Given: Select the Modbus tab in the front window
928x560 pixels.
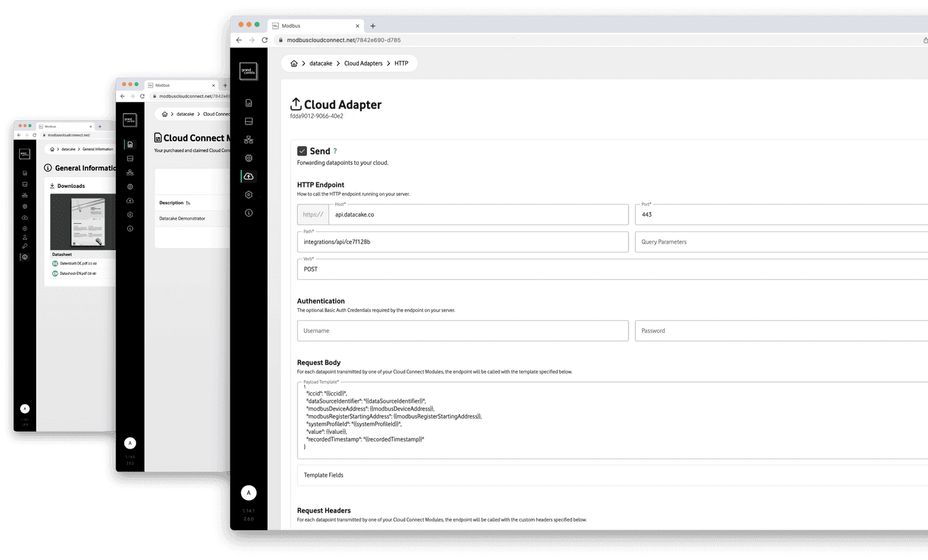Looking at the screenshot, I should tap(316, 26).
